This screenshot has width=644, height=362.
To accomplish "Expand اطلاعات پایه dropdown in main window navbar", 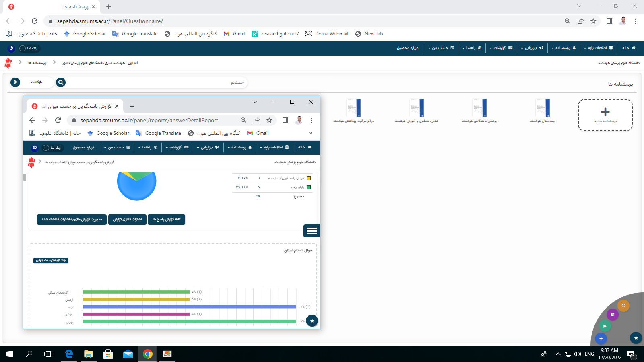I will (x=599, y=48).
